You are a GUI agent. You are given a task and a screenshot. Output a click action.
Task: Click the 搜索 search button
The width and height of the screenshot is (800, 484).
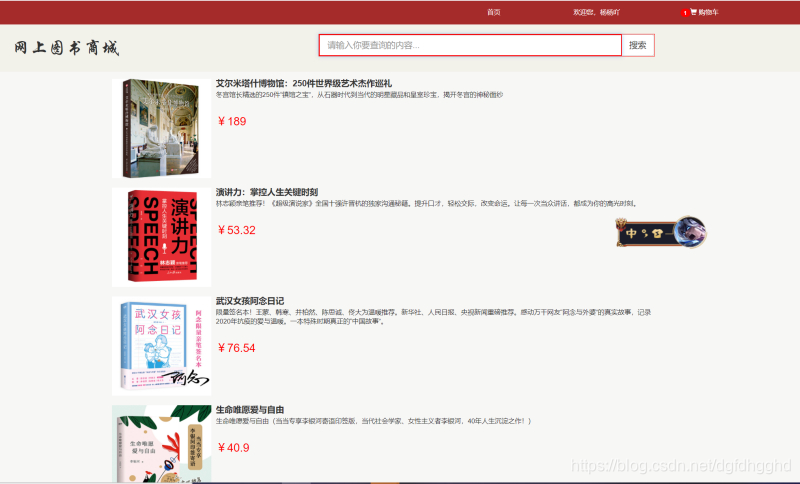(638, 45)
